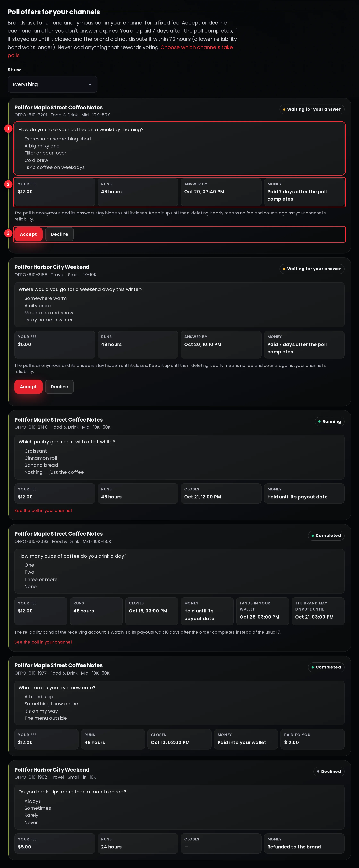Click question 'Which pastry goes best with a flat white?'

(67, 442)
